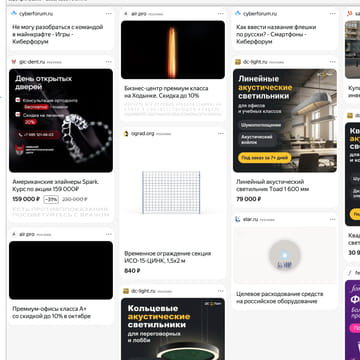The width and height of the screenshot is (360, 360).
Task: Open 'Не могу разобраться с командой в майнкрафте' article
Action: 58,34
